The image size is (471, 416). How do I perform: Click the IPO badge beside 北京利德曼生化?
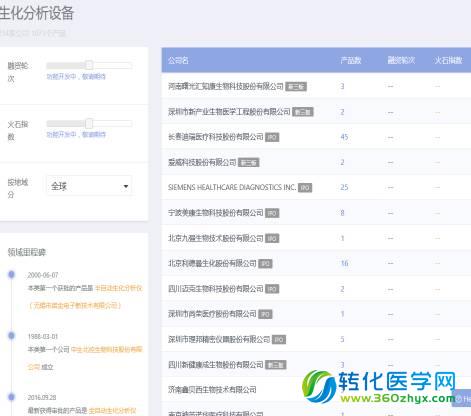pyautogui.click(x=265, y=264)
